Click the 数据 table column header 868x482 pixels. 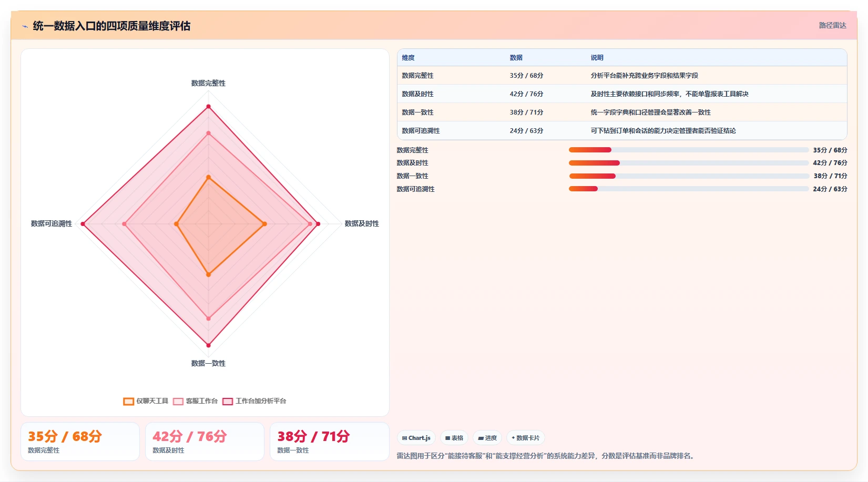516,58
